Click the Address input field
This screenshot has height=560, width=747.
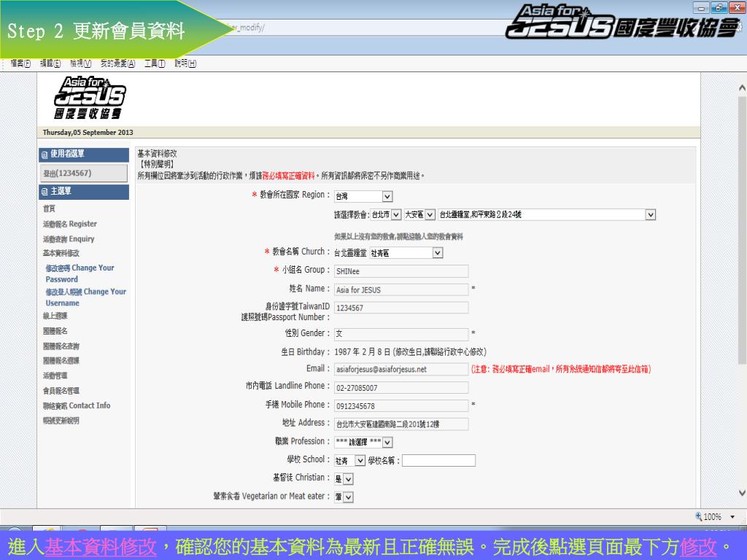tap(401, 424)
